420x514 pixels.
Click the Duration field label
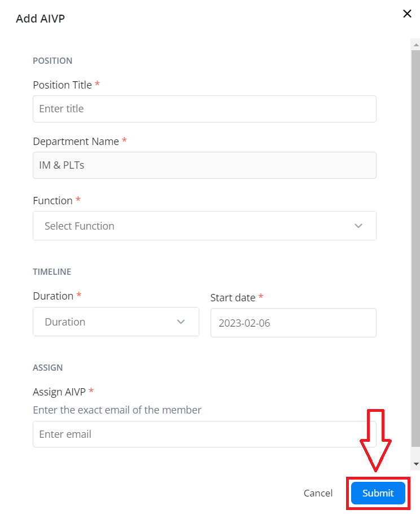tap(53, 296)
